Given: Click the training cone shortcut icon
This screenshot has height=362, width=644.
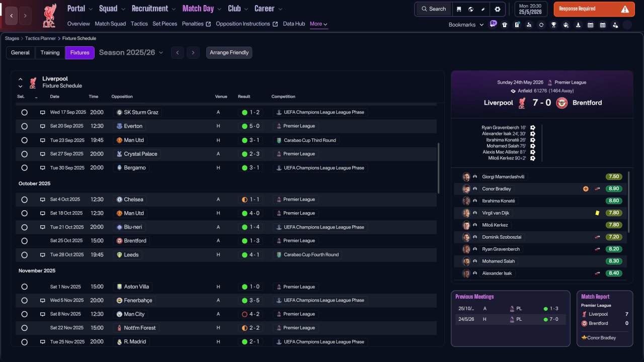Looking at the screenshot, I should [x=578, y=25].
